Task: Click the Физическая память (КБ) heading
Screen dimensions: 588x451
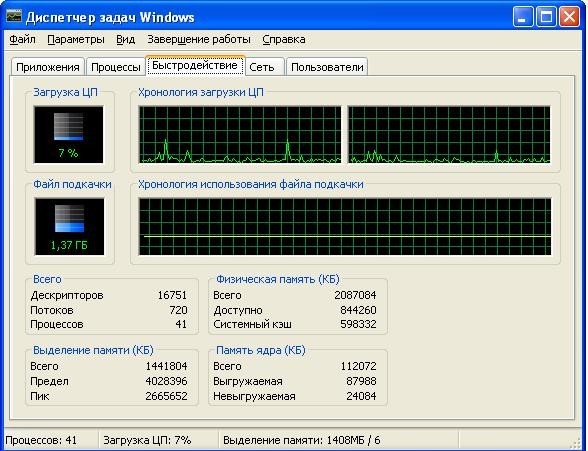Action: click(x=278, y=279)
